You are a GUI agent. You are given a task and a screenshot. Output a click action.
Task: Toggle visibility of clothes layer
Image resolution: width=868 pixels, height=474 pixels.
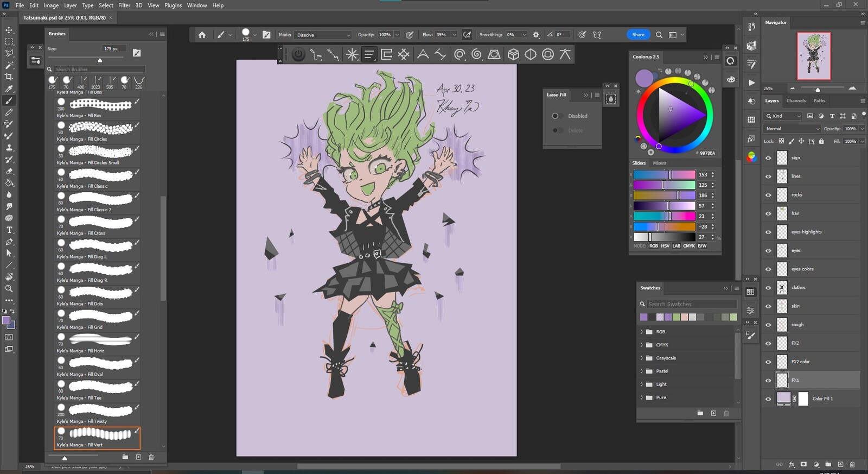[768, 288]
